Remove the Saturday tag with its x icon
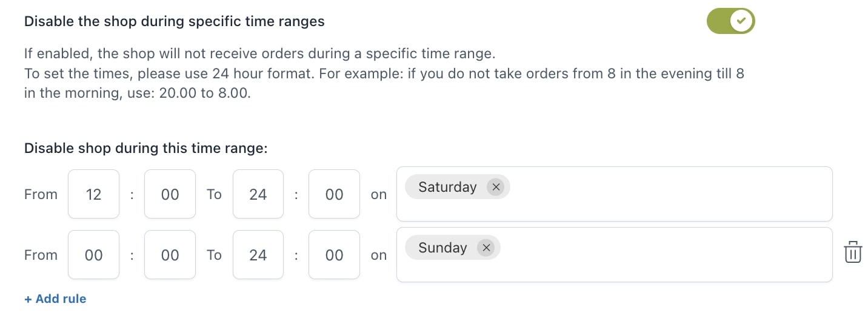This screenshot has height=329, width=868. point(496,187)
